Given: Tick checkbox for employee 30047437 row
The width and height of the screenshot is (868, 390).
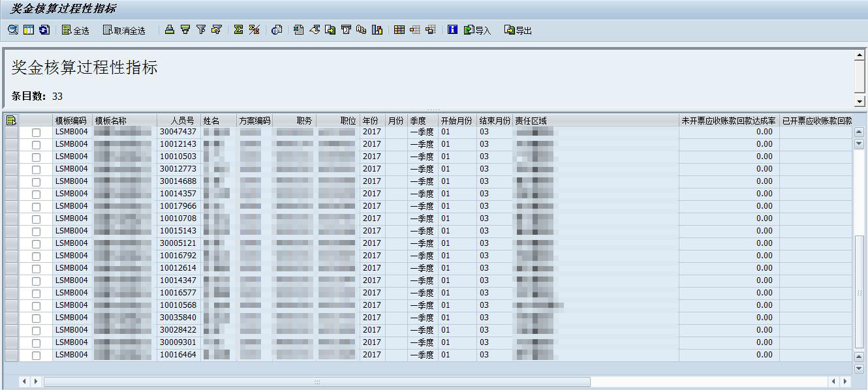Looking at the screenshot, I should click(36, 132).
